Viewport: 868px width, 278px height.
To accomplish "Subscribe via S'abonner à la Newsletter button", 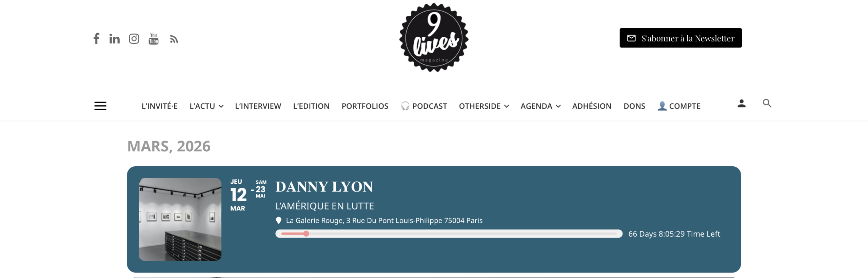I will point(680,38).
